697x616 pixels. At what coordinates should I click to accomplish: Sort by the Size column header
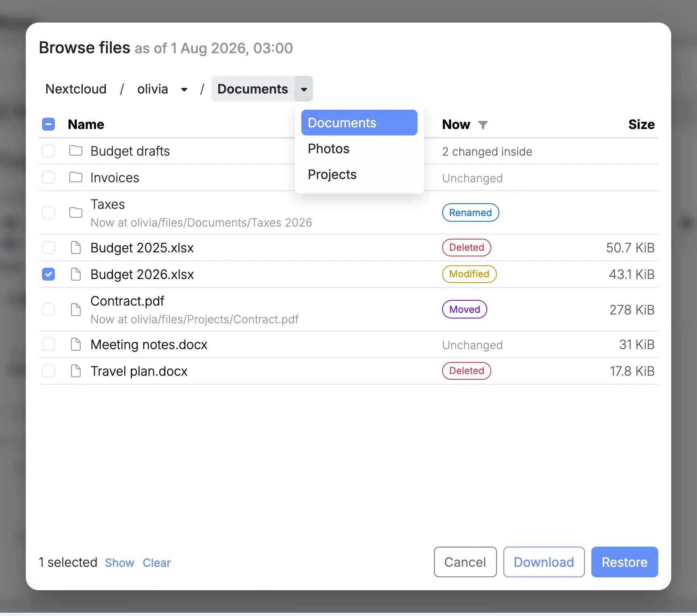[641, 124]
